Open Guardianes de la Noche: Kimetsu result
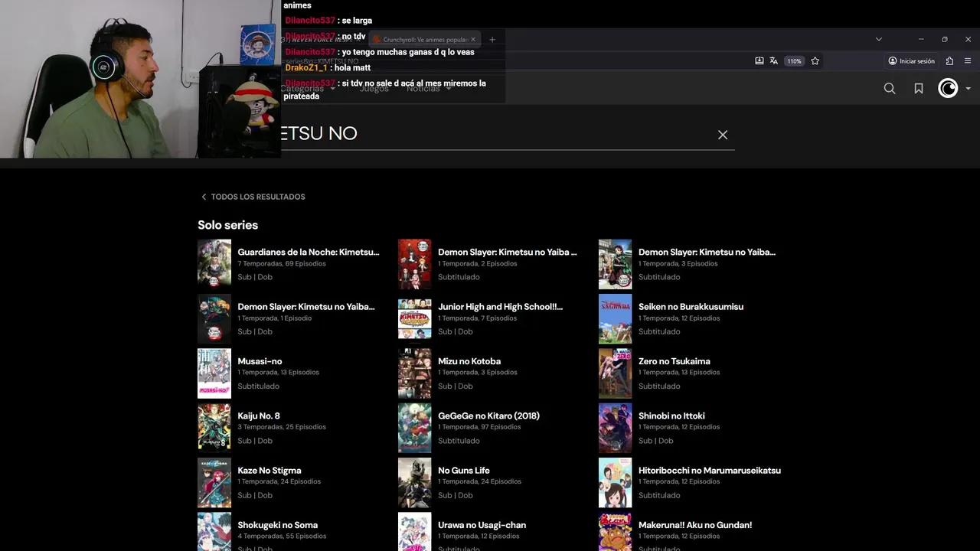Screen dimensions: 980x551 309,252
